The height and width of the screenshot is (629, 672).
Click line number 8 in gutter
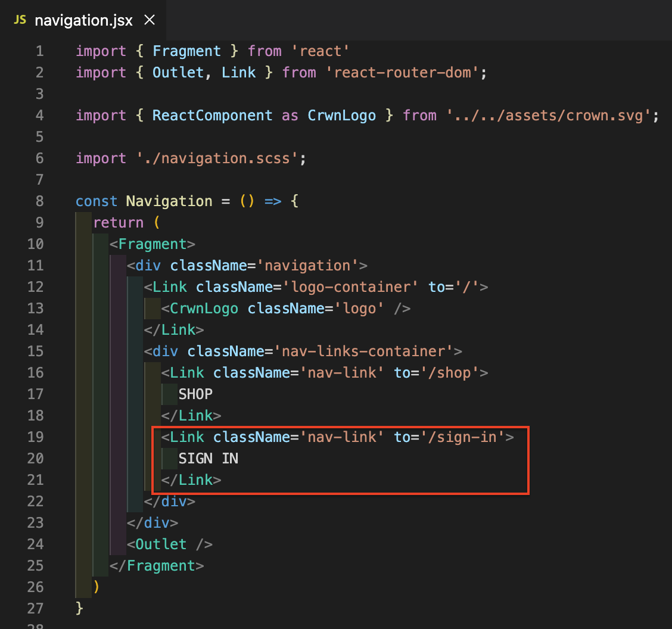[39, 201]
